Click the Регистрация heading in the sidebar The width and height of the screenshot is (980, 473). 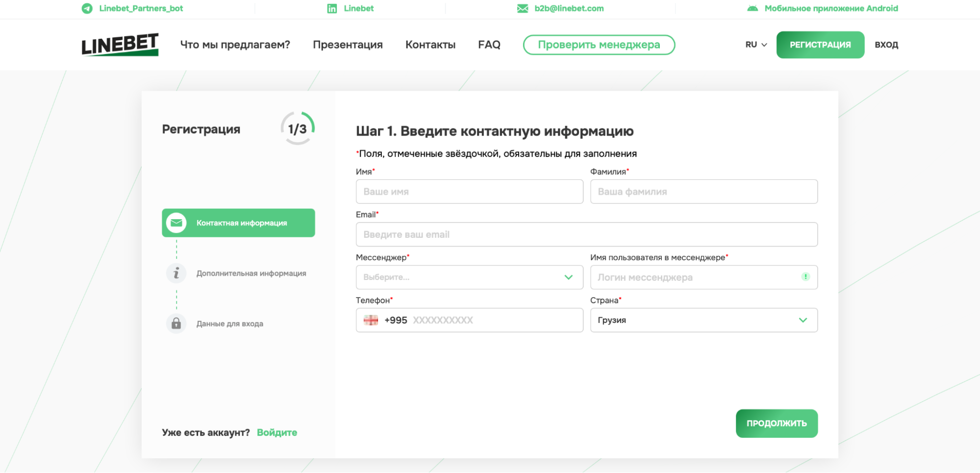coord(201,129)
